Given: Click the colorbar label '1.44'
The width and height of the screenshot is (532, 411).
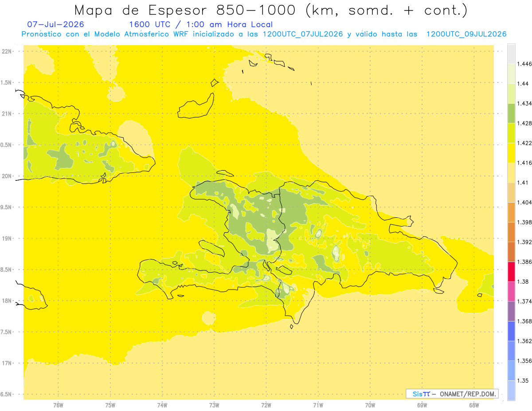Looking at the screenshot, I should point(523,84).
